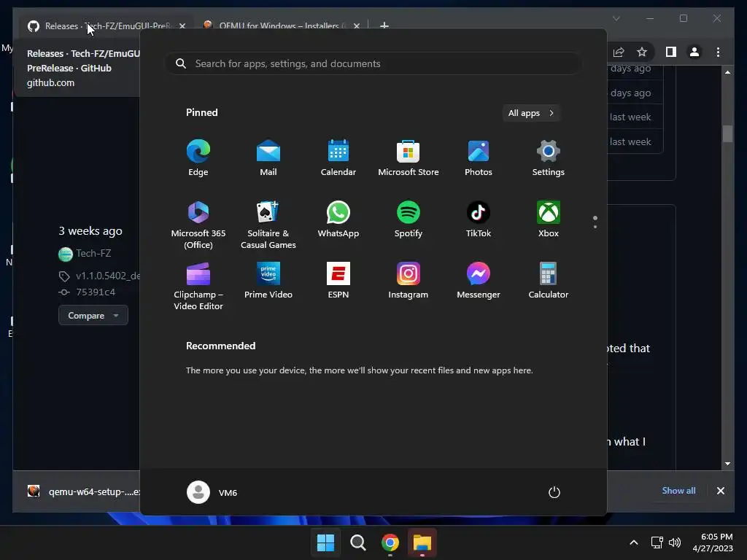Open Chrome three-dot menu

pyautogui.click(x=718, y=52)
